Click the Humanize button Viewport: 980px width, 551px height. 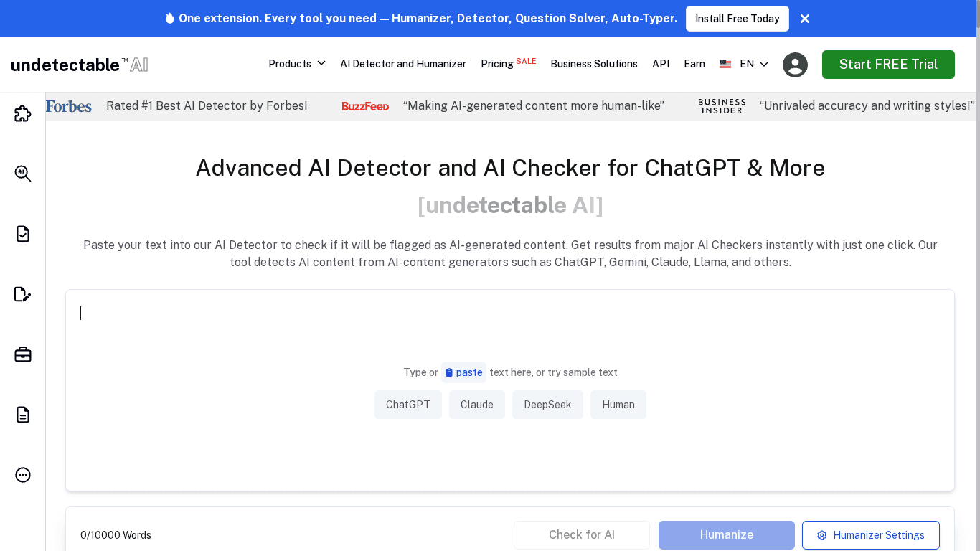(727, 535)
